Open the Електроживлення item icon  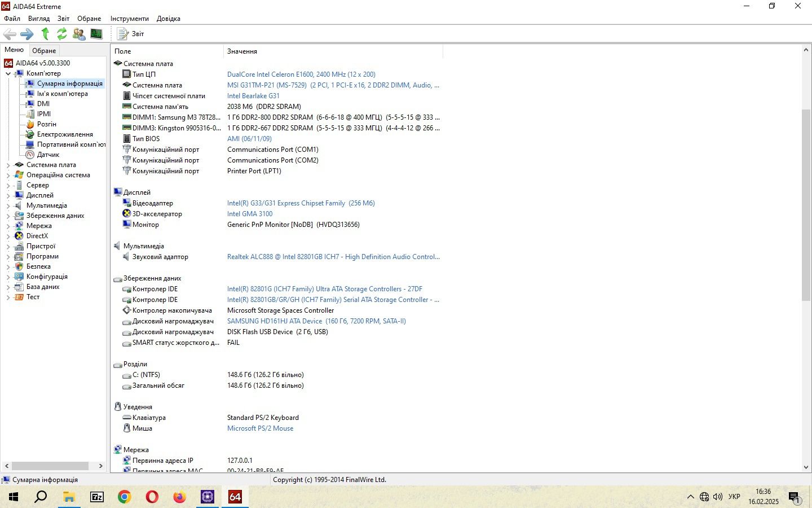pos(30,134)
